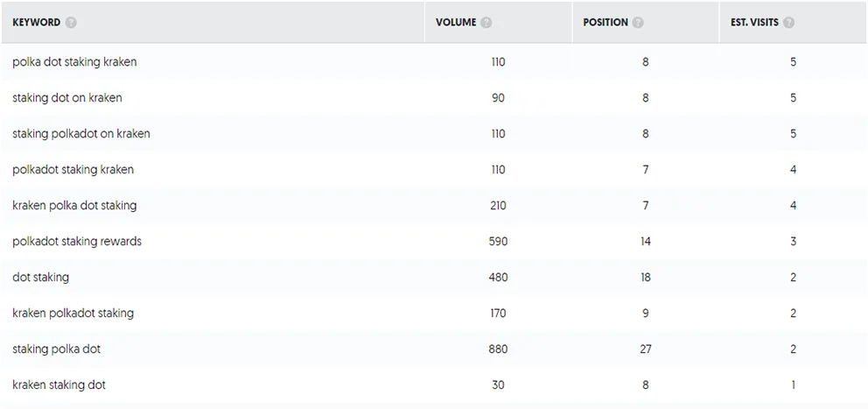Click the help icon next to KEYWORD

pos(71,23)
